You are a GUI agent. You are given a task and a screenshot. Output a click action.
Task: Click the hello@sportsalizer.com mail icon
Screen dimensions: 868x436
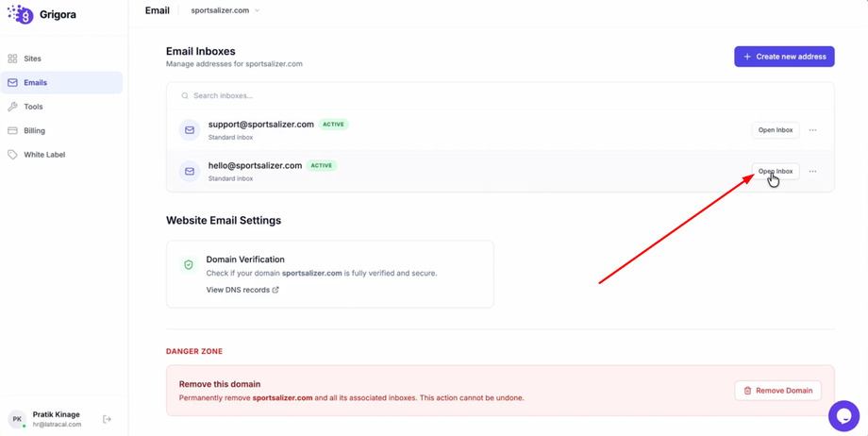tap(190, 172)
